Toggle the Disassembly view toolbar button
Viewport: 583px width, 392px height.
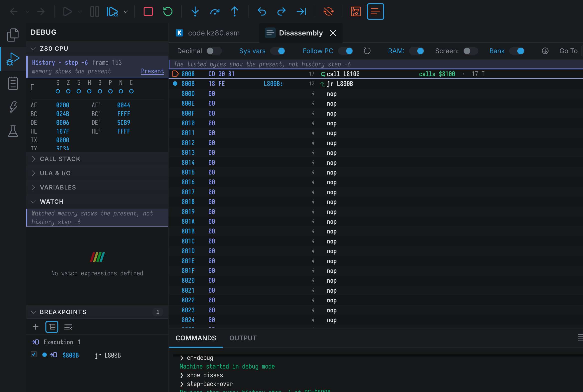point(375,11)
